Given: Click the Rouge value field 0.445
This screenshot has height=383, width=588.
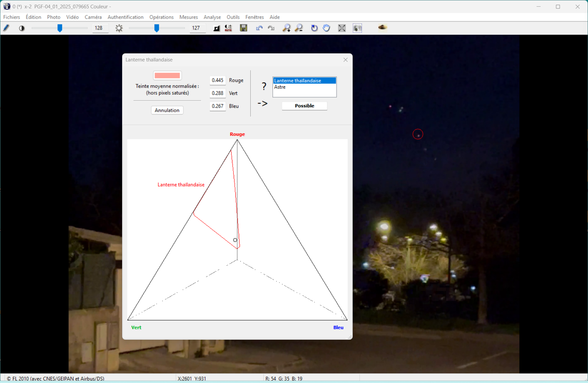Looking at the screenshot, I should click(x=217, y=80).
